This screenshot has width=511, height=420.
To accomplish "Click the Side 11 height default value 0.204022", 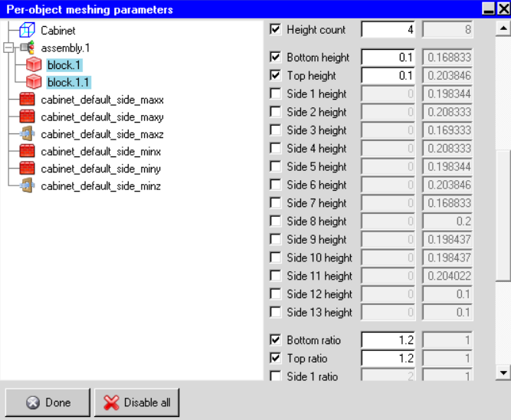I will [447, 276].
